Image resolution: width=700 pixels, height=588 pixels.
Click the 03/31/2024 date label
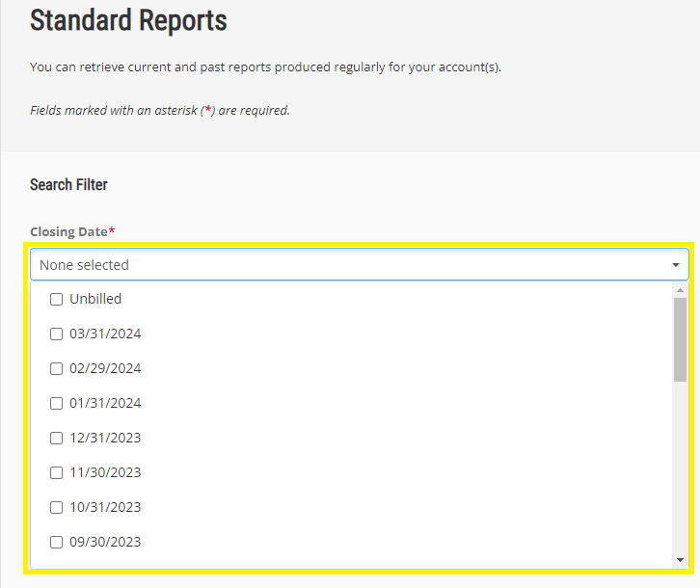pos(105,334)
